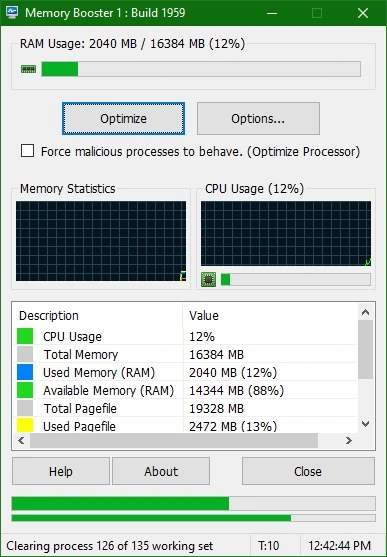
Task: Open the About dialog
Action: 161,471
